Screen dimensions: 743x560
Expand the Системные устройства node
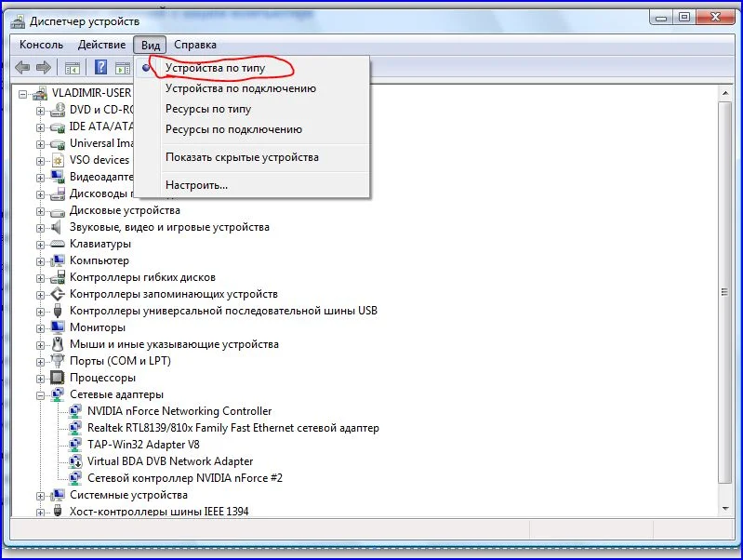click(40, 496)
